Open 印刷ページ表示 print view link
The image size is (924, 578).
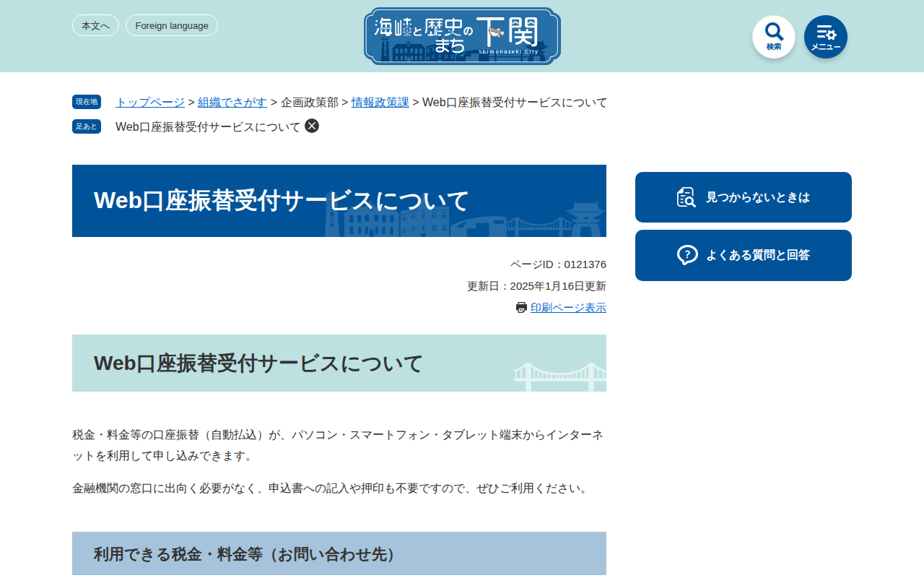(568, 308)
